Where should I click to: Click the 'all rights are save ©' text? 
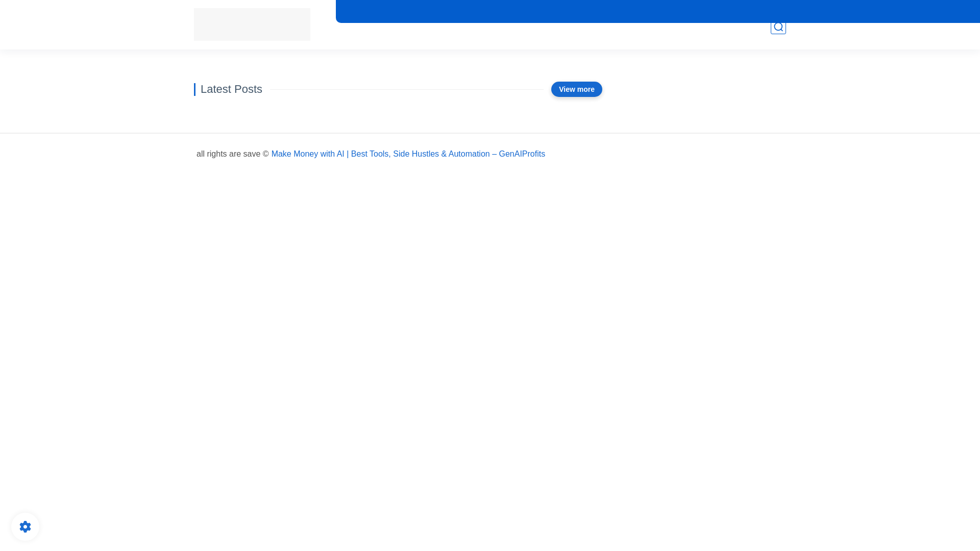pyautogui.click(x=232, y=154)
